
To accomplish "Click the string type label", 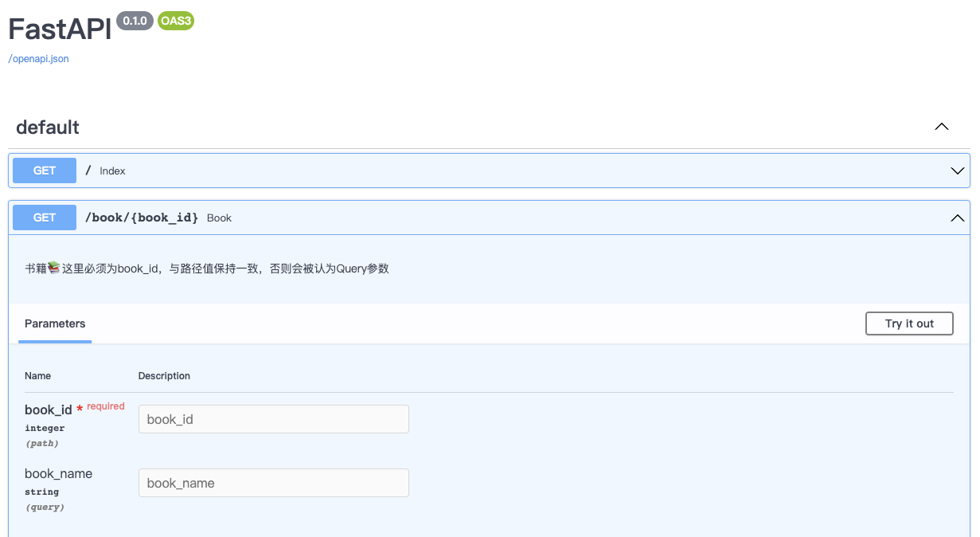I will [x=42, y=492].
